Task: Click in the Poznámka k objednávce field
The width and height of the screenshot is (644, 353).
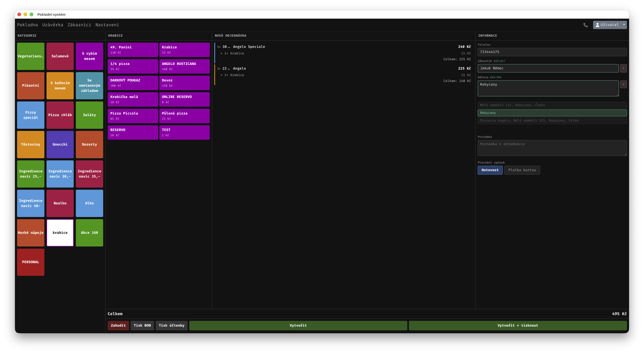Action: 552,148
